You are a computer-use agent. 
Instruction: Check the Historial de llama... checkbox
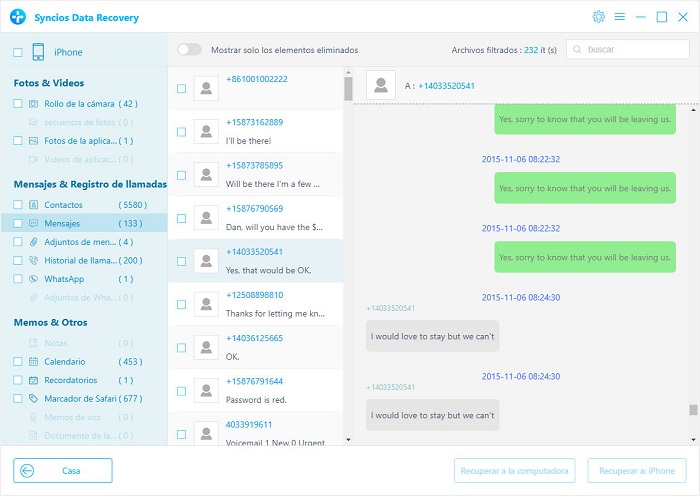point(18,260)
